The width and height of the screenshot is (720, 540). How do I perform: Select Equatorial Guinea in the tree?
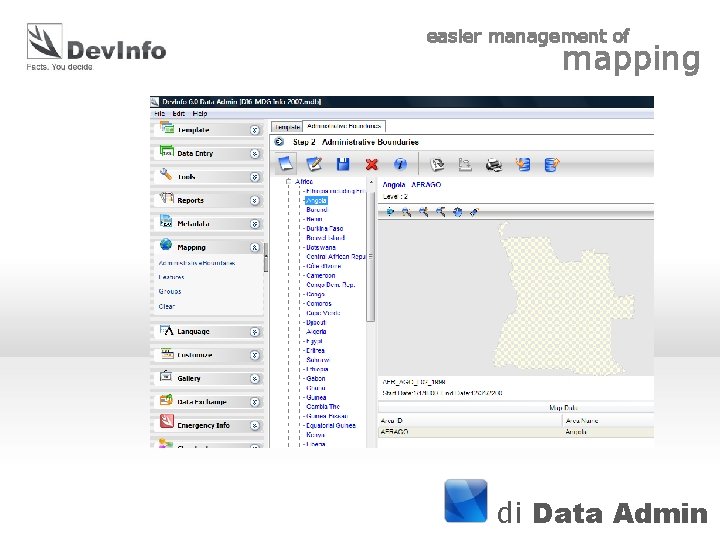tap(331, 426)
